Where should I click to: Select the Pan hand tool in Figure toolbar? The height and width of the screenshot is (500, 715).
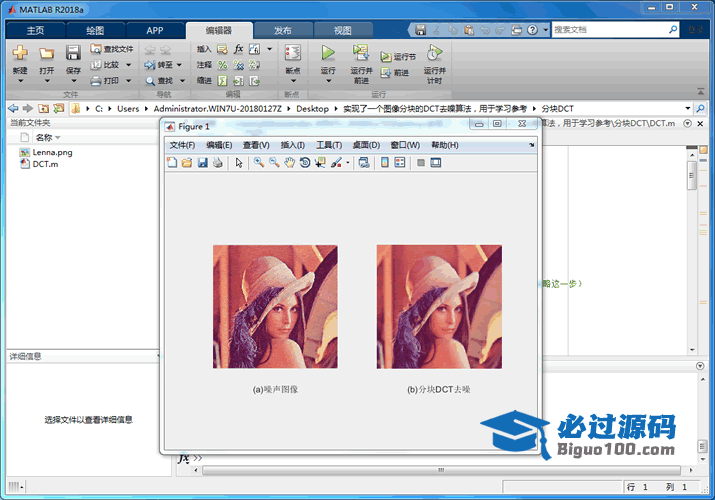(x=289, y=163)
